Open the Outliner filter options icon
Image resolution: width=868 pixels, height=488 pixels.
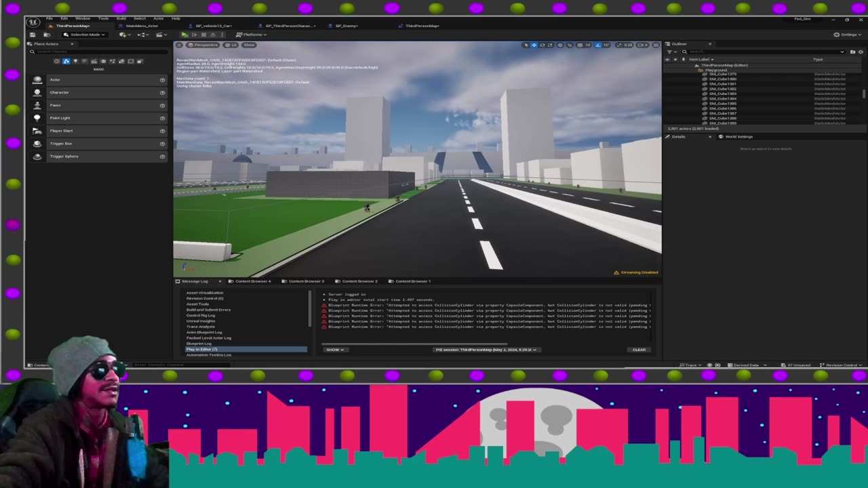671,52
